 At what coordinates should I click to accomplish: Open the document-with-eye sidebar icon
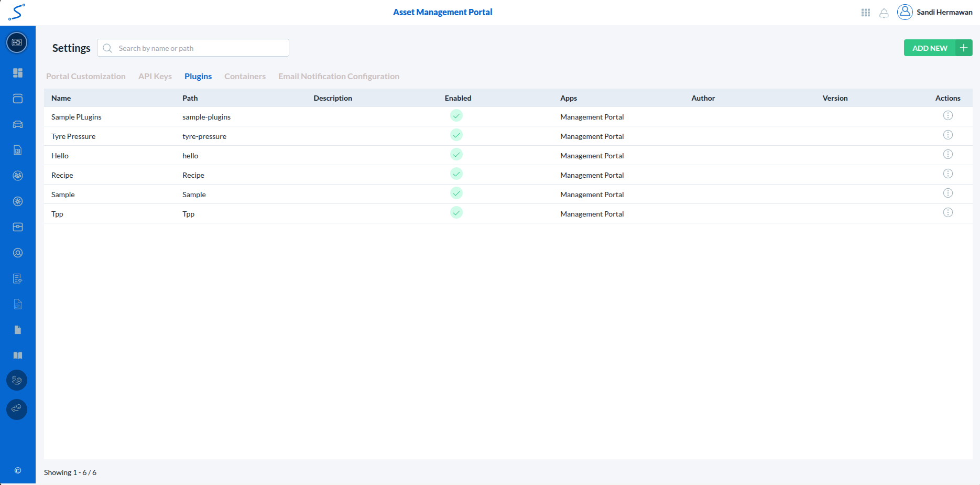pyautogui.click(x=18, y=278)
